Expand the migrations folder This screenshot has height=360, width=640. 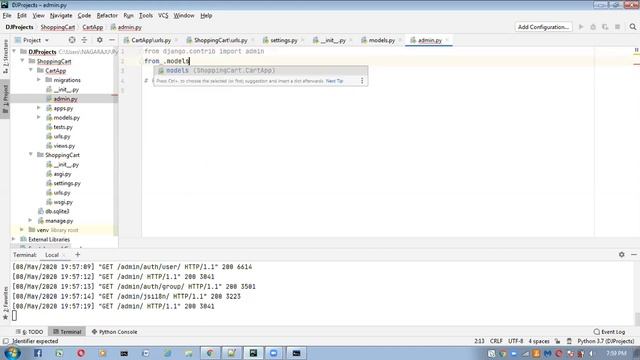pos(39,80)
